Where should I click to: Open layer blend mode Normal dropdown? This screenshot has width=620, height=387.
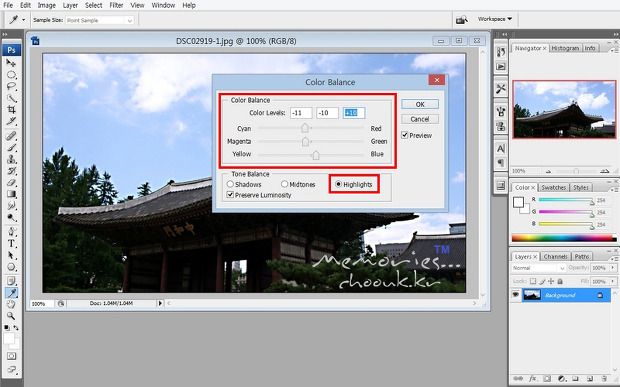(538, 268)
